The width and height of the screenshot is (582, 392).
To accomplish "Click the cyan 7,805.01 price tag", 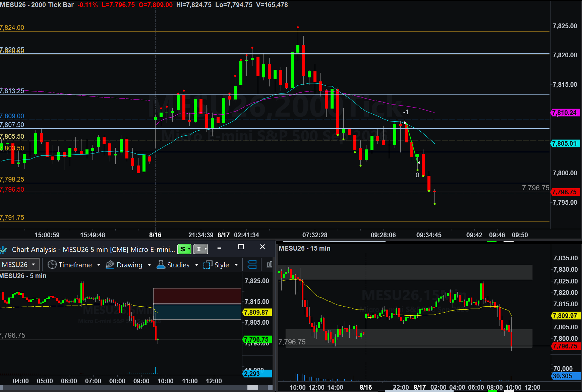I will 565,144.
